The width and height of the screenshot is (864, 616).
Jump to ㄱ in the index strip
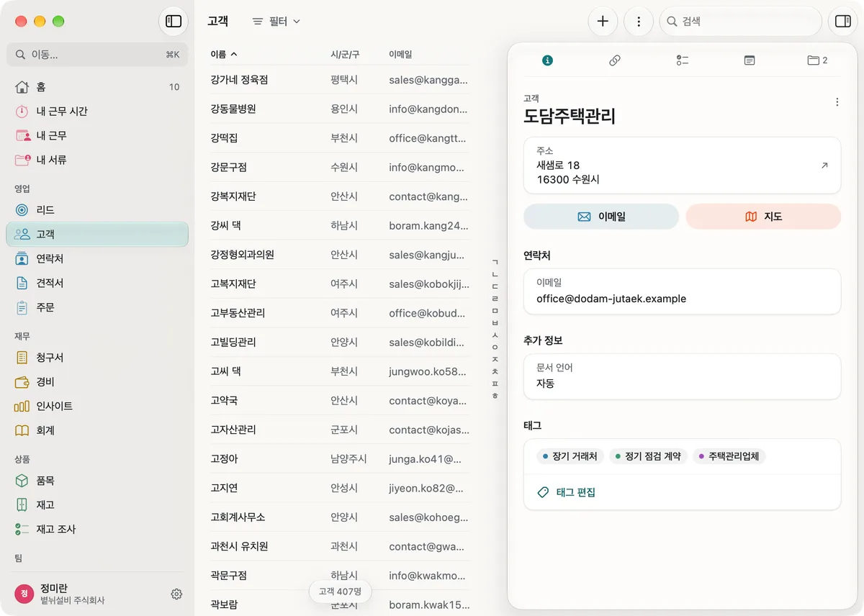tap(495, 262)
